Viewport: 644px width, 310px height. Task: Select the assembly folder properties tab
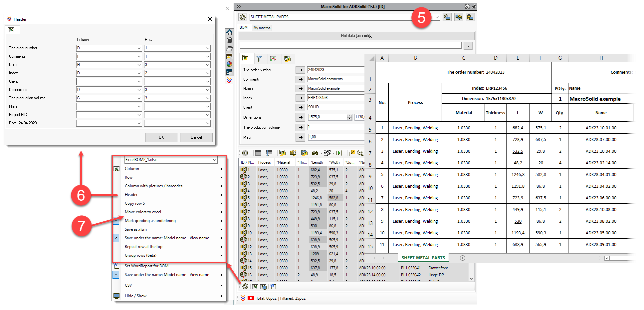tap(246, 58)
